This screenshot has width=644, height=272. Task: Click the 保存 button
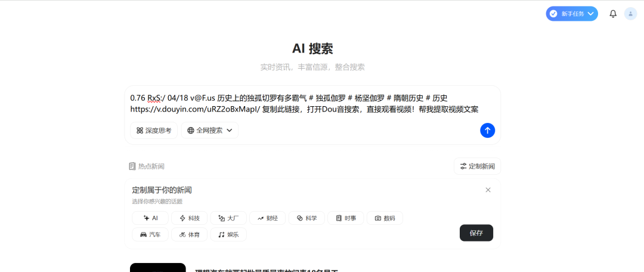tap(476, 233)
